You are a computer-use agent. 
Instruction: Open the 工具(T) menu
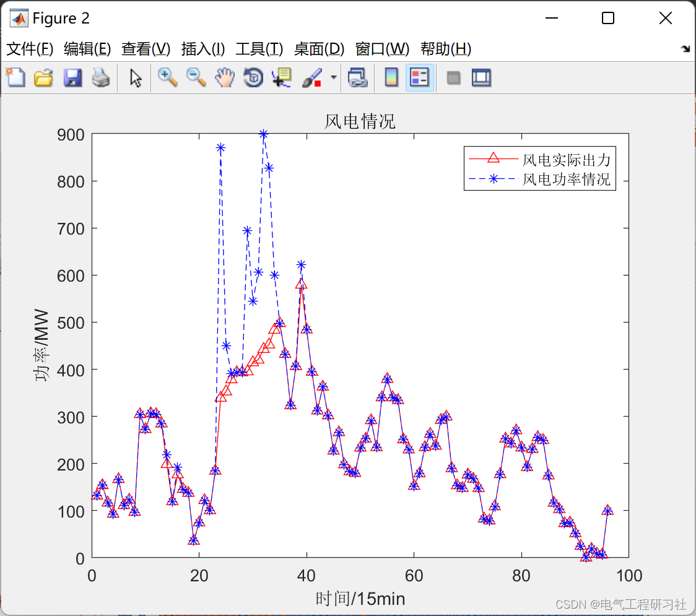click(x=259, y=49)
